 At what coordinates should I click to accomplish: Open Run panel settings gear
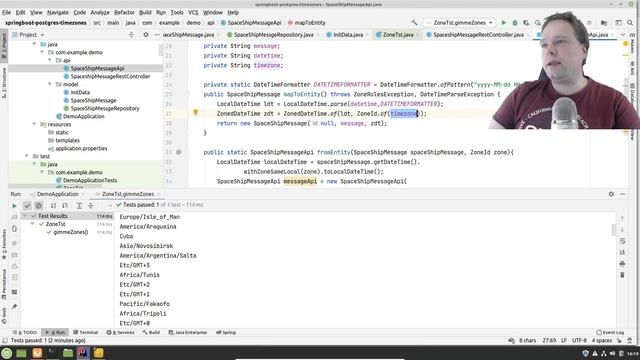tap(611, 194)
